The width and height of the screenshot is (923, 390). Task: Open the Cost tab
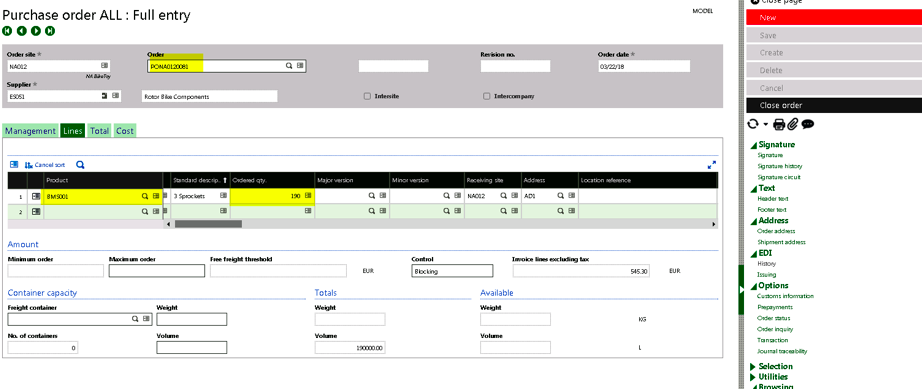(x=125, y=131)
